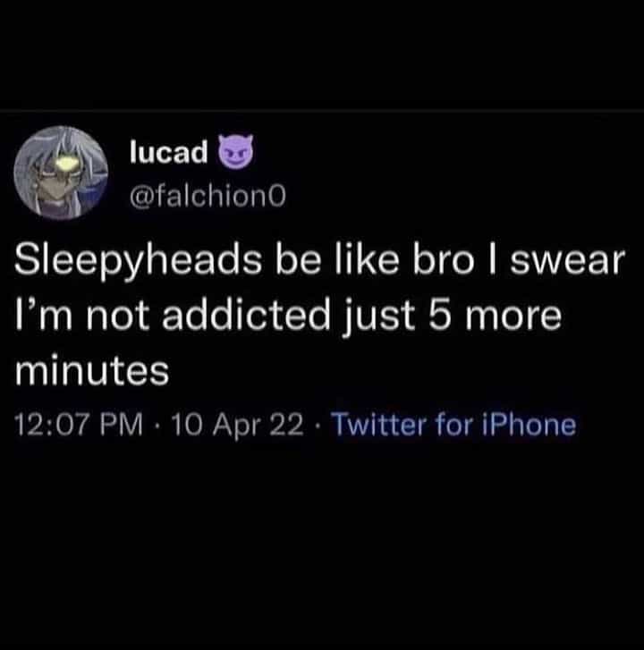
Task: Open the Twitter for iPhone source link
Action: (x=455, y=425)
